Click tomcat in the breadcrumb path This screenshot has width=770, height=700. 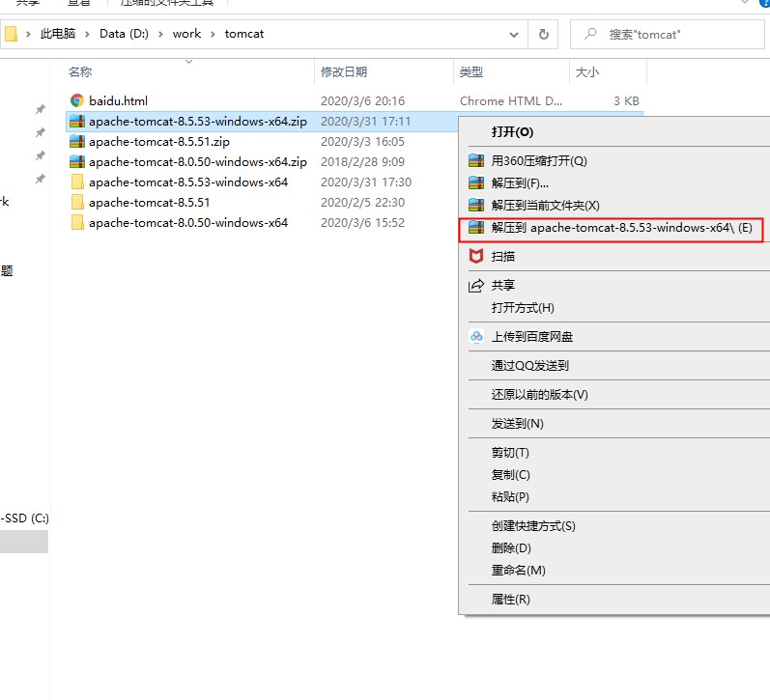(x=244, y=34)
